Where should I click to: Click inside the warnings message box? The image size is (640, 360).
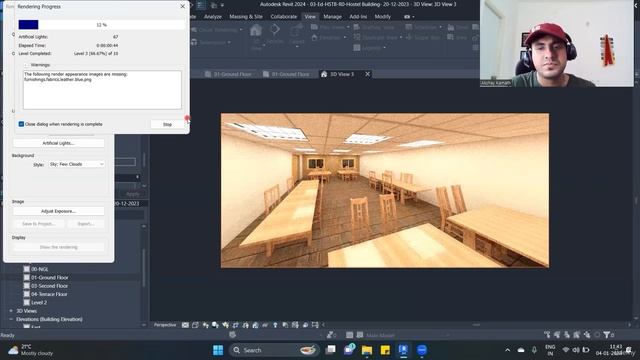coord(102,90)
